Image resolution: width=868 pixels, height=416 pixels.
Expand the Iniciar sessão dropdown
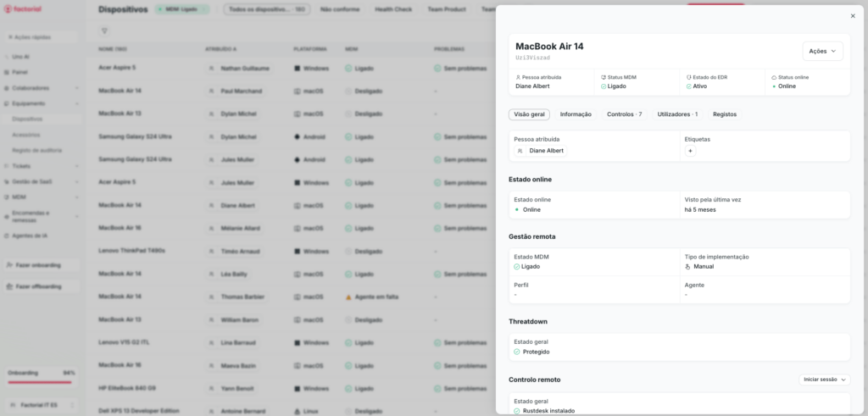824,380
